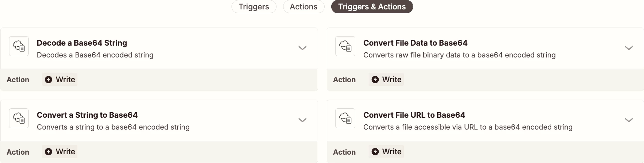Click Write badge under Convert a String to Base64

(60, 152)
